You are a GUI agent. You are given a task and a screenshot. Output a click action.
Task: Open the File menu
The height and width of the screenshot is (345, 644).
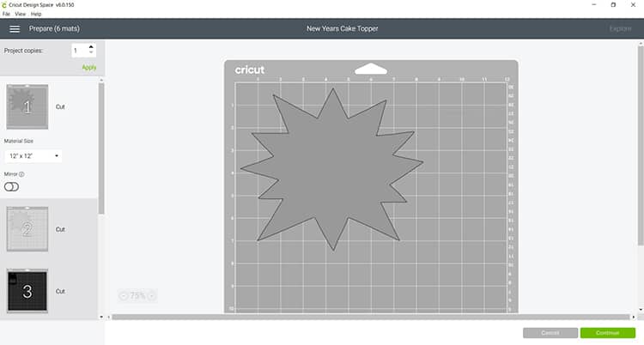[6, 14]
